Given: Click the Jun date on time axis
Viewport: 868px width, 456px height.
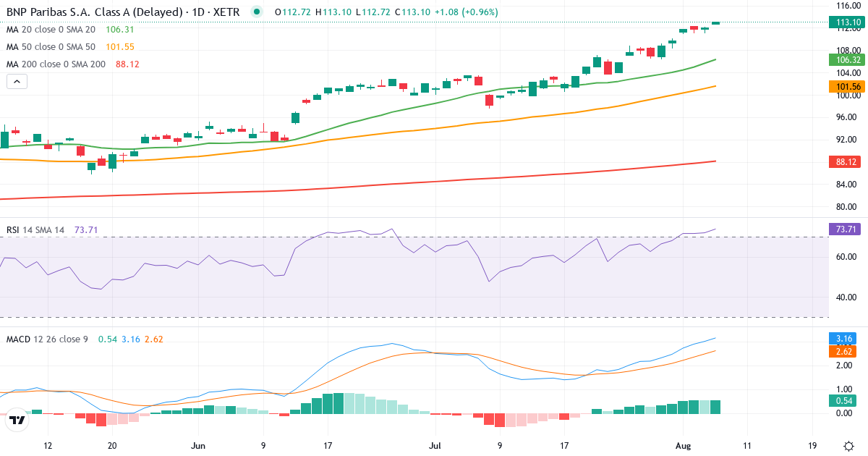Looking at the screenshot, I should (x=199, y=446).
